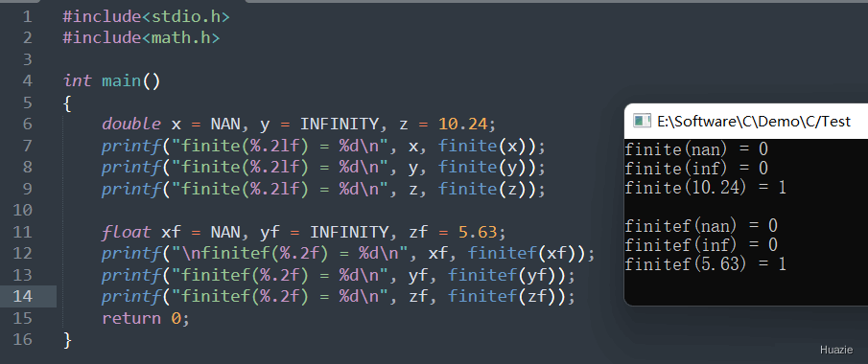
Task: Click NAN in the double declaration line
Action: 224,124
